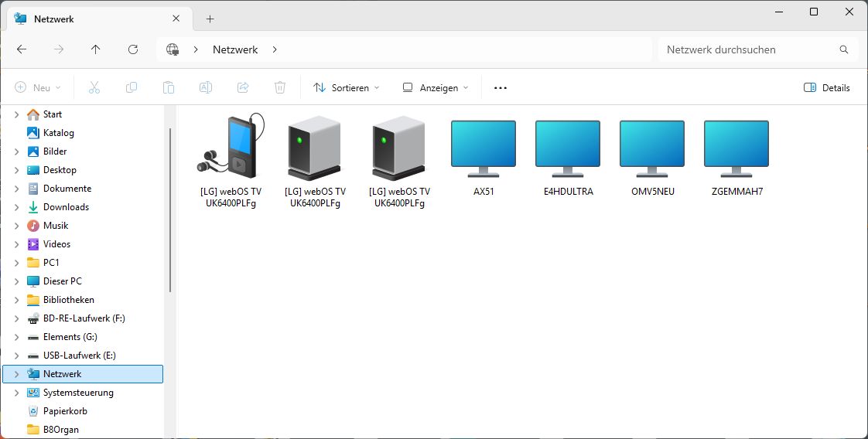The height and width of the screenshot is (439, 868).
Task: Open the Sortieren dropdown
Action: pos(346,88)
